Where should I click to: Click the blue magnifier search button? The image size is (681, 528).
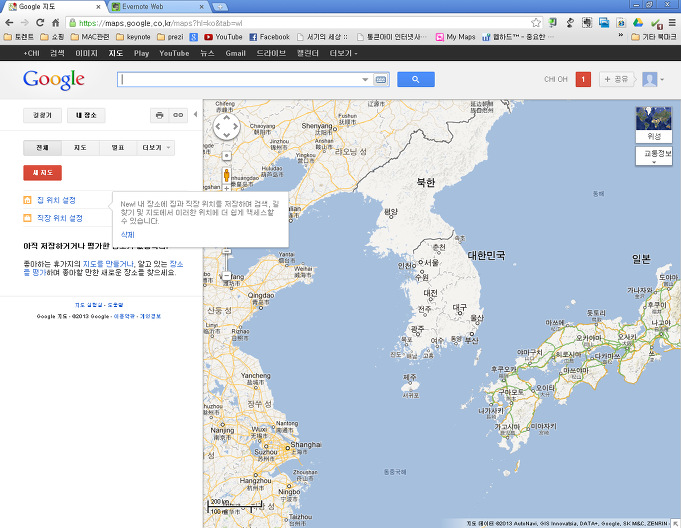pos(416,79)
